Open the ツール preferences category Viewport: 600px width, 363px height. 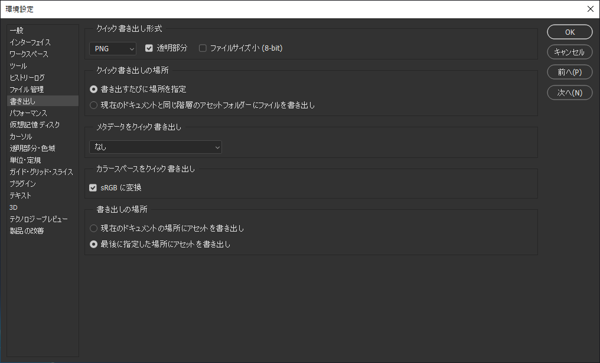pyautogui.click(x=18, y=66)
